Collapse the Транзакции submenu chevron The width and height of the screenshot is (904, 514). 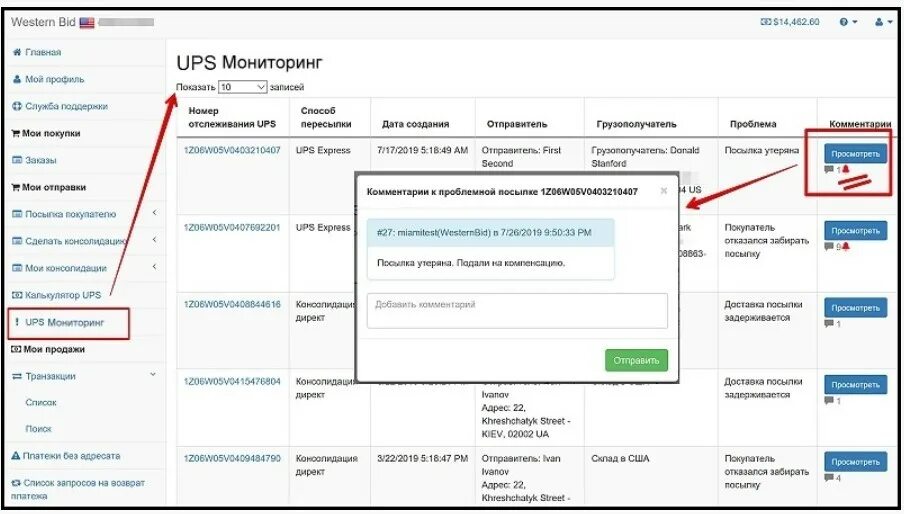click(x=153, y=375)
